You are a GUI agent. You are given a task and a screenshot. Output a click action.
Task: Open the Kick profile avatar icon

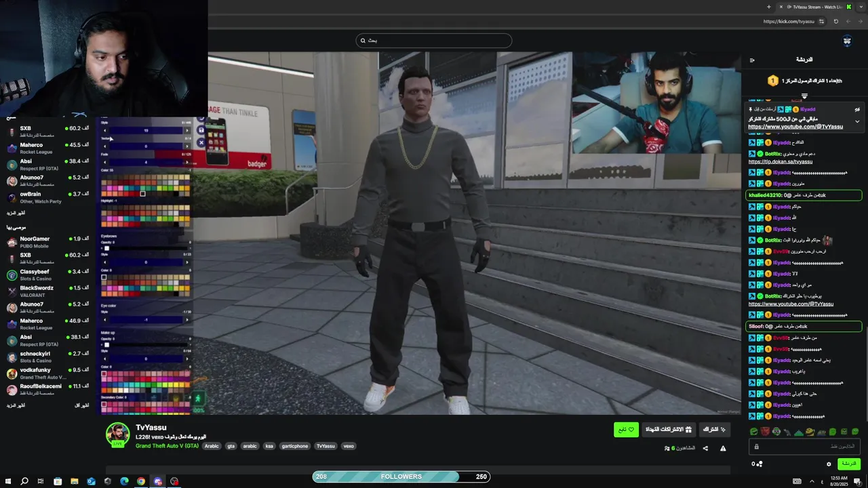click(x=847, y=41)
